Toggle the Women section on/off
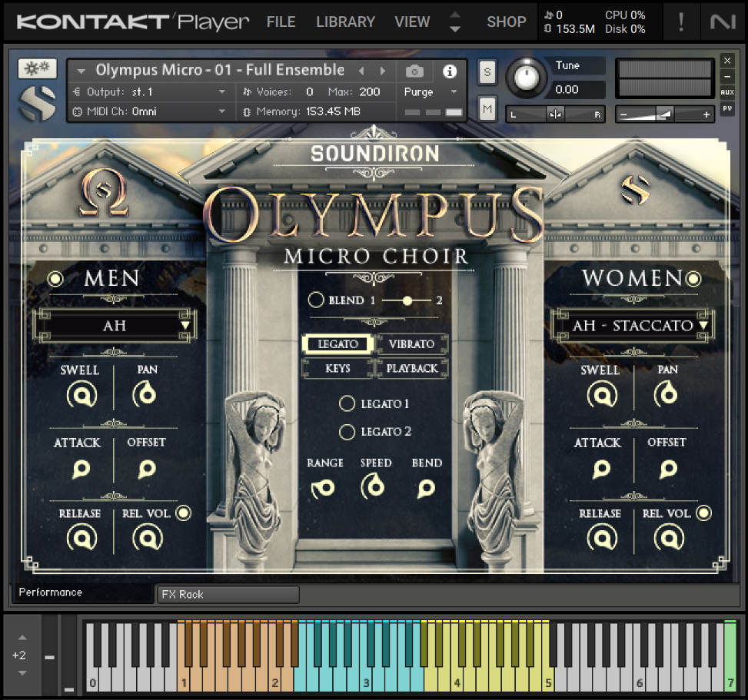The image size is (748, 700). 693,278
